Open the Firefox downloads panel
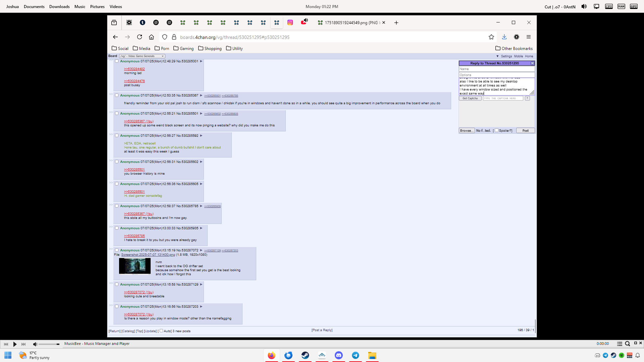 (504, 37)
